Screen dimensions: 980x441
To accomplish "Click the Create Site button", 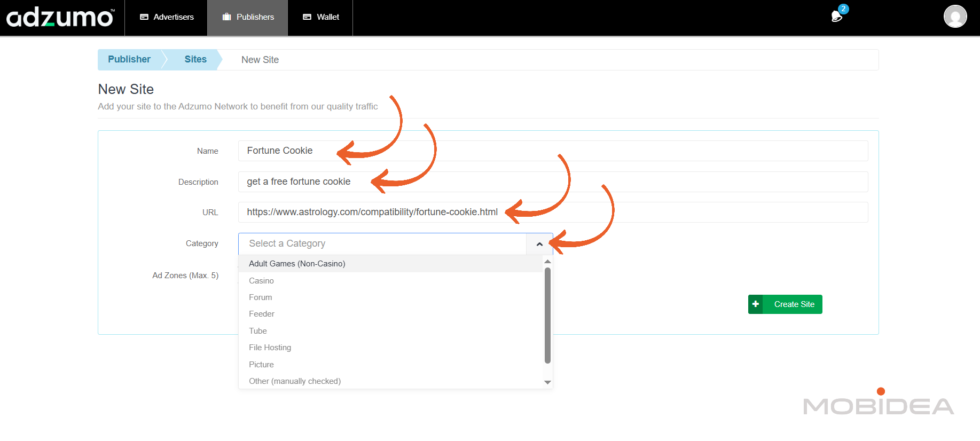I will point(794,304).
